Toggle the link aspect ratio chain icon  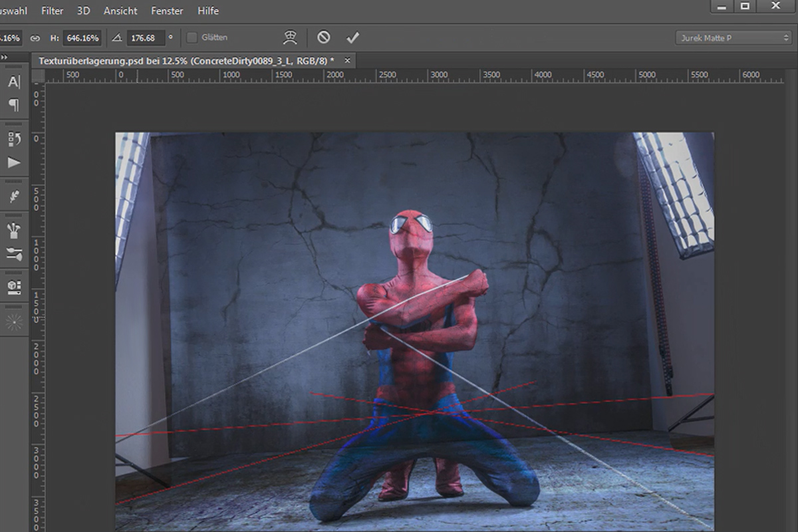[35, 38]
